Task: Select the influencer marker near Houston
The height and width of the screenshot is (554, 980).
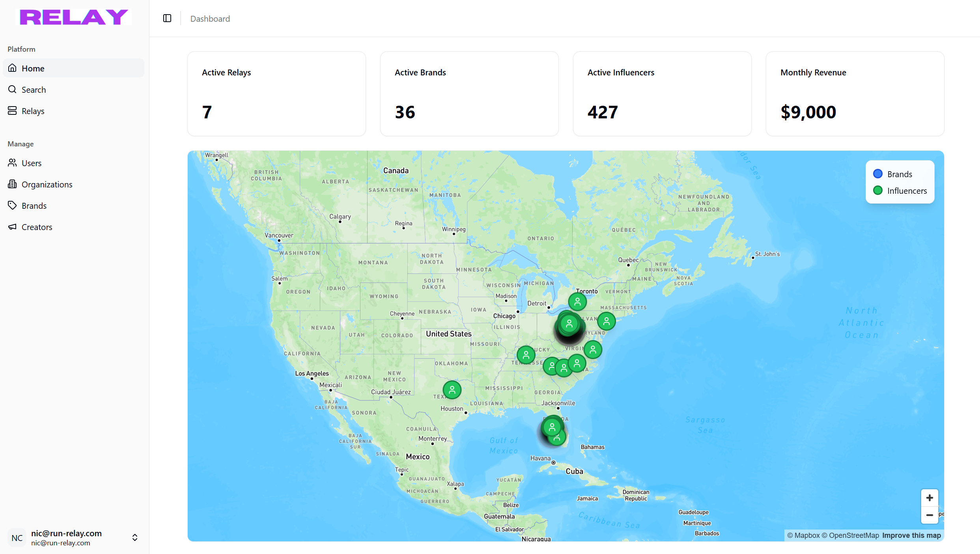Action: pyautogui.click(x=452, y=390)
